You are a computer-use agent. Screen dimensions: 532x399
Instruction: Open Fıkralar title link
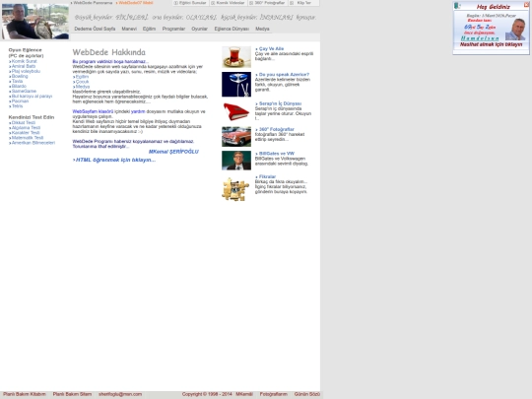coord(267,176)
